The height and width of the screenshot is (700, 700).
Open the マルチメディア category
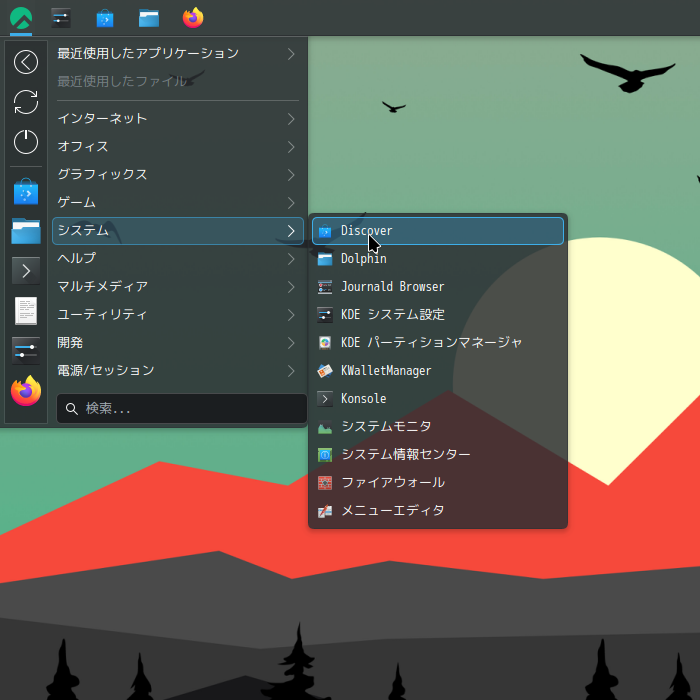click(178, 287)
